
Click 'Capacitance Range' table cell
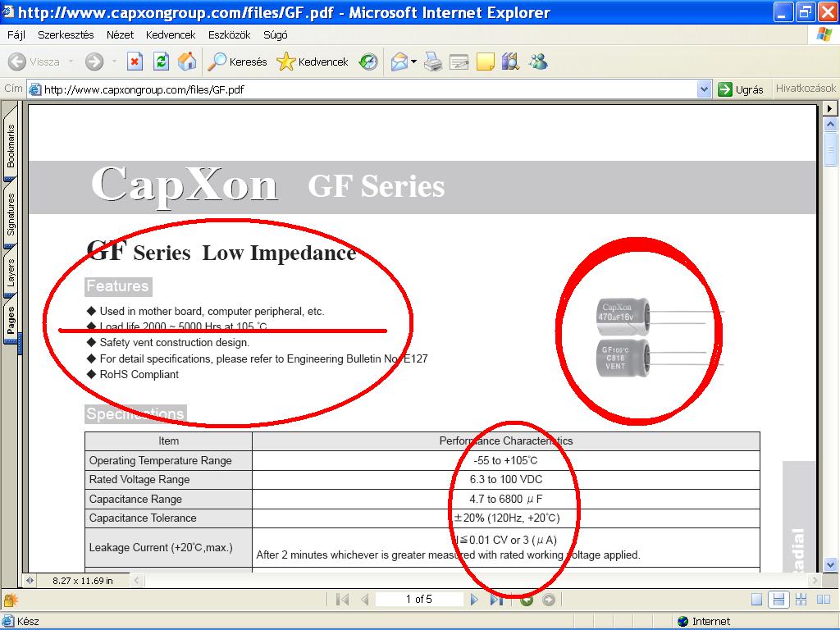click(168, 500)
